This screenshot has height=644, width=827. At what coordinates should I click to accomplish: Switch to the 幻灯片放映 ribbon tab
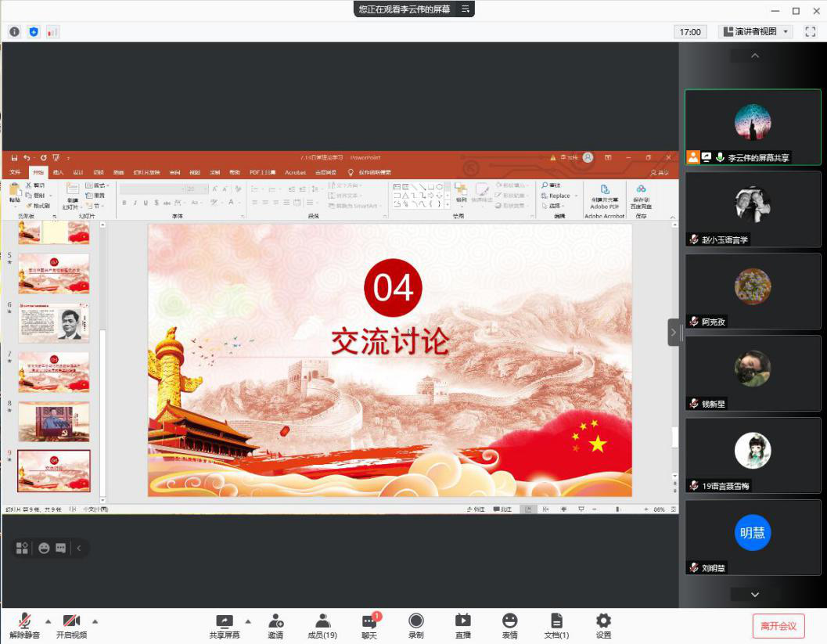click(x=146, y=172)
